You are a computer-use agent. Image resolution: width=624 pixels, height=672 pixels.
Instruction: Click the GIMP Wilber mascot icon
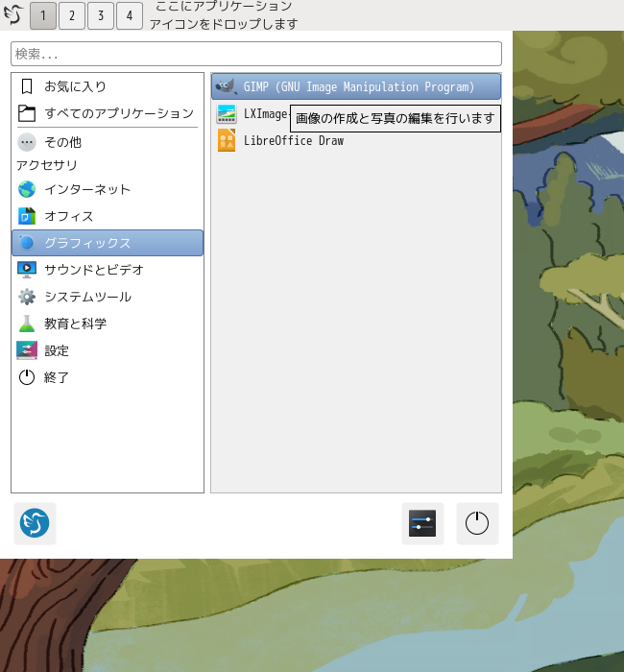pyautogui.click(x=226, y=86)
